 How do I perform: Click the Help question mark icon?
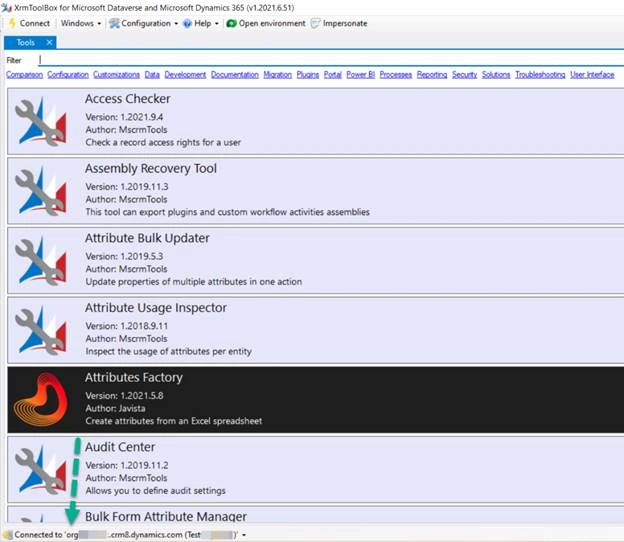click(187, 24)
